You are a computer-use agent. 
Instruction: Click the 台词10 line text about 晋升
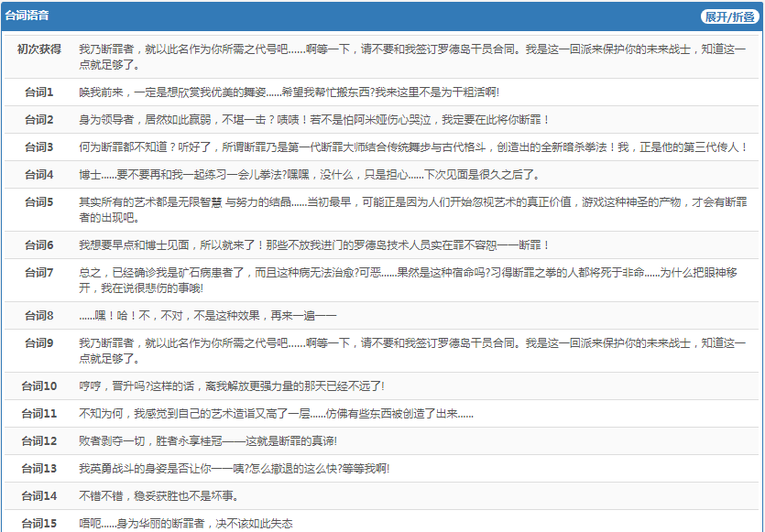[x=232, y=386]
